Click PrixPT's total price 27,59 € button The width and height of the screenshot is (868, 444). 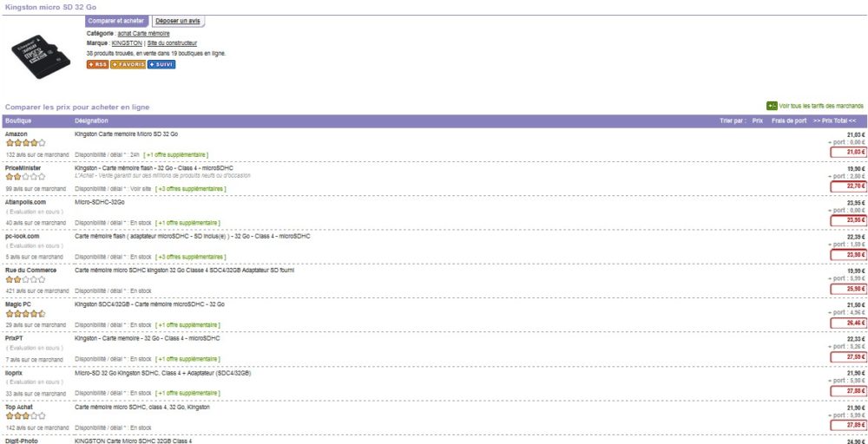(847, 356)
